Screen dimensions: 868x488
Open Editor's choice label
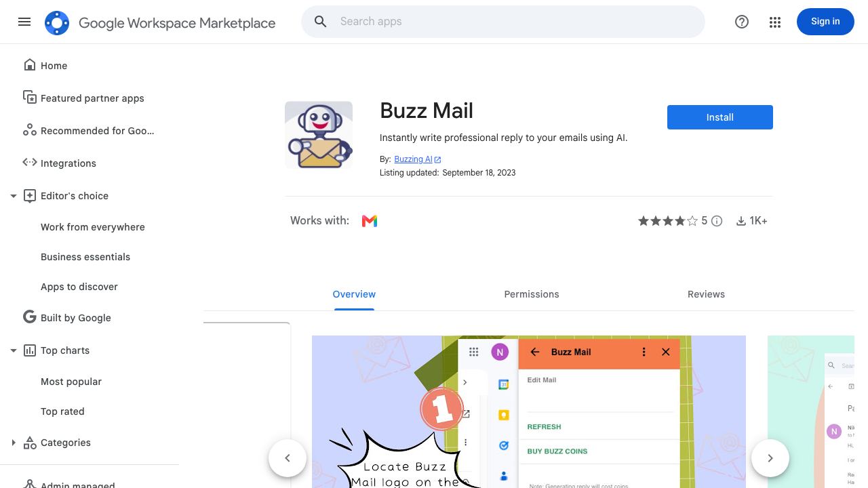[75, 196]
